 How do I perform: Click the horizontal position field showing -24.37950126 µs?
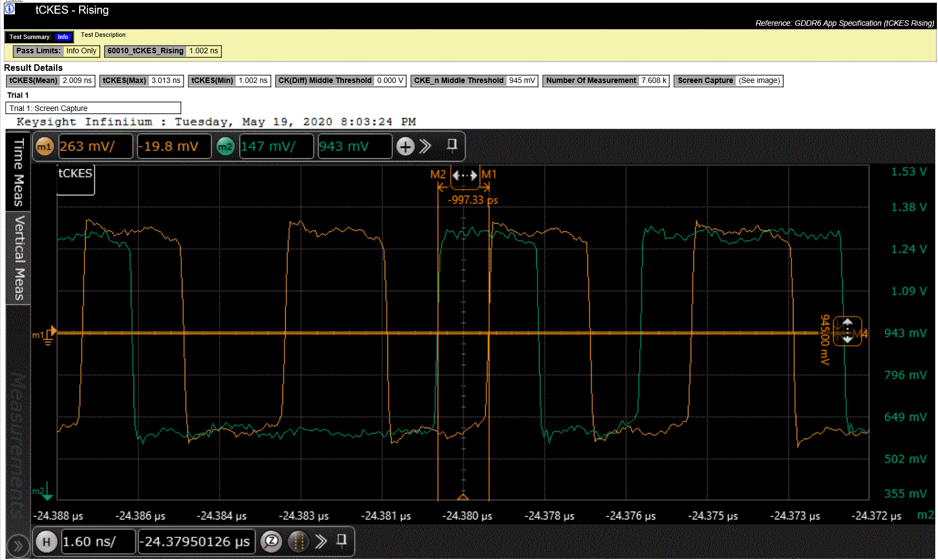196,541
